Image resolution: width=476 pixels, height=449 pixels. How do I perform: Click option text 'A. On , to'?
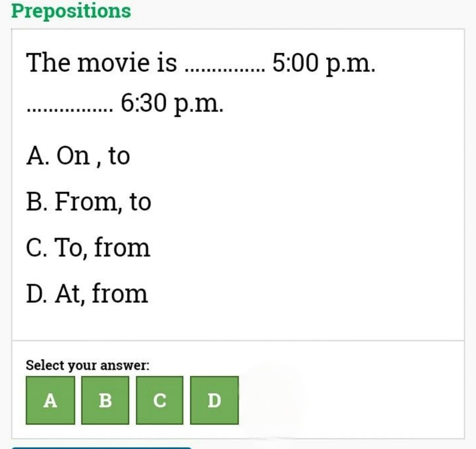tap(78, 156)
